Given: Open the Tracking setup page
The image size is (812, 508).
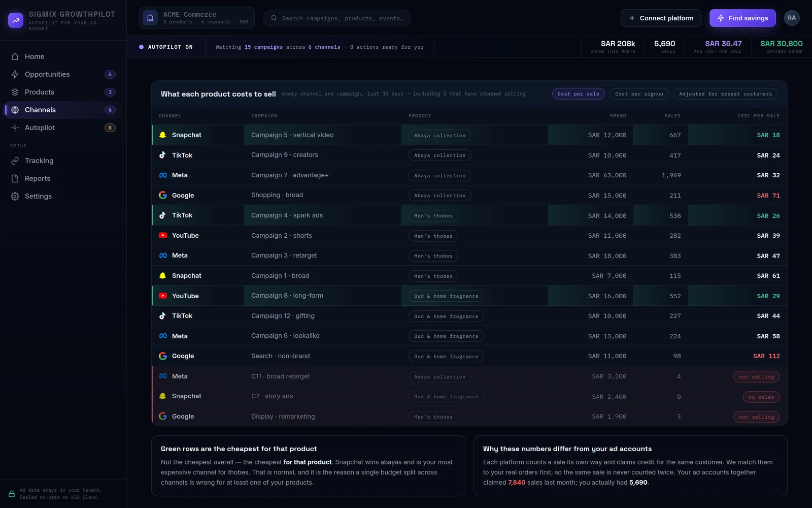Looking at the screenshot, I should click(63, 161).
